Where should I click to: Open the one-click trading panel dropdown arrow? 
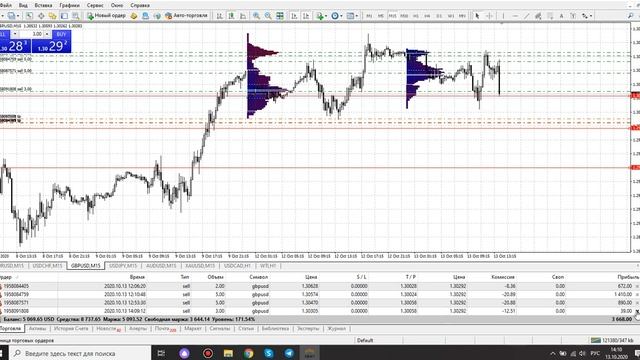pyautogui.click(x=15, y=34)
